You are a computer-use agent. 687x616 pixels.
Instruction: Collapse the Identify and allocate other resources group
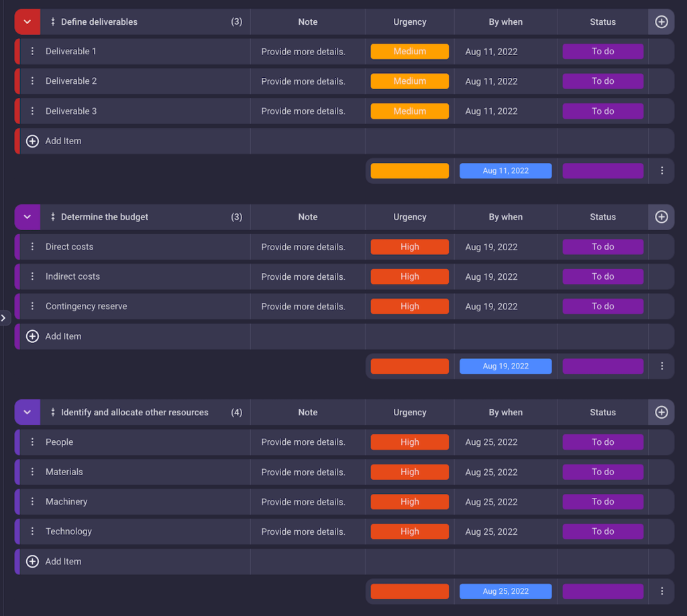coord(27,412)
